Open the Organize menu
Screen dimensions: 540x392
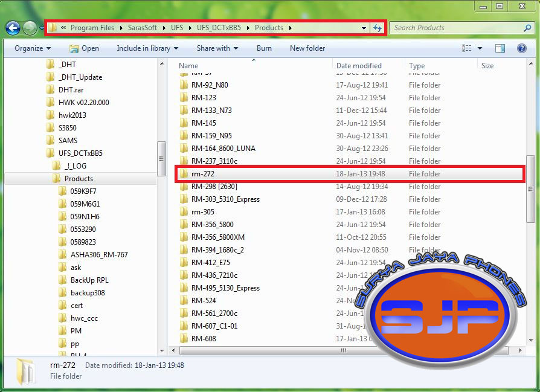pos(33,48)
